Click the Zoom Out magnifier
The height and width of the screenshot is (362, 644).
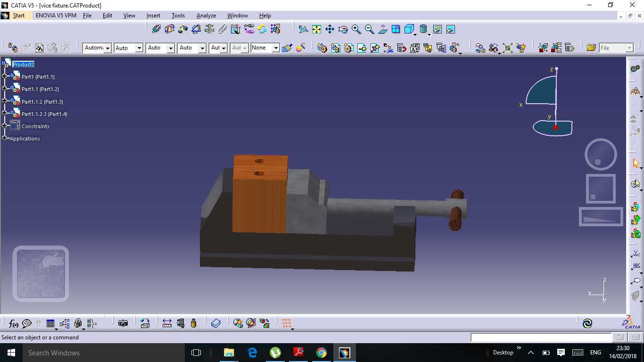pyautogui.click(x=369, y=29)
